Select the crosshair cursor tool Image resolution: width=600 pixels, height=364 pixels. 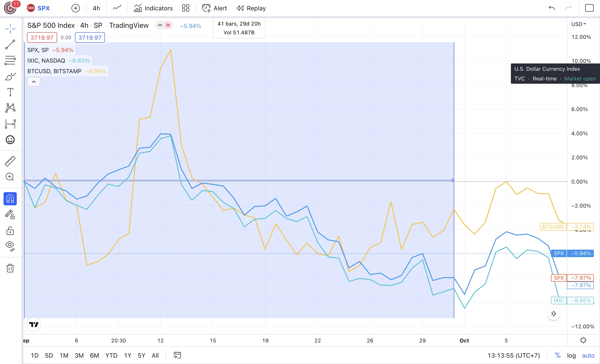click(10, 29)
